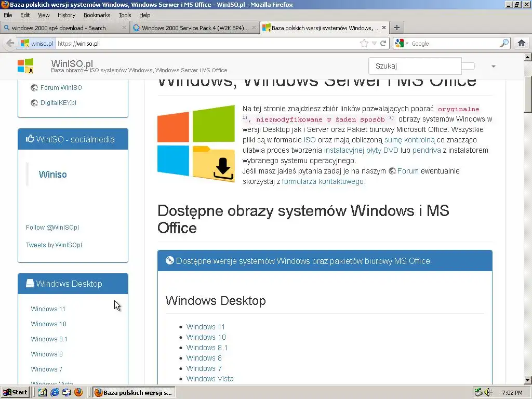Click the Szukaj search field
Screen dimensions: 532x399
pos(415,66)
